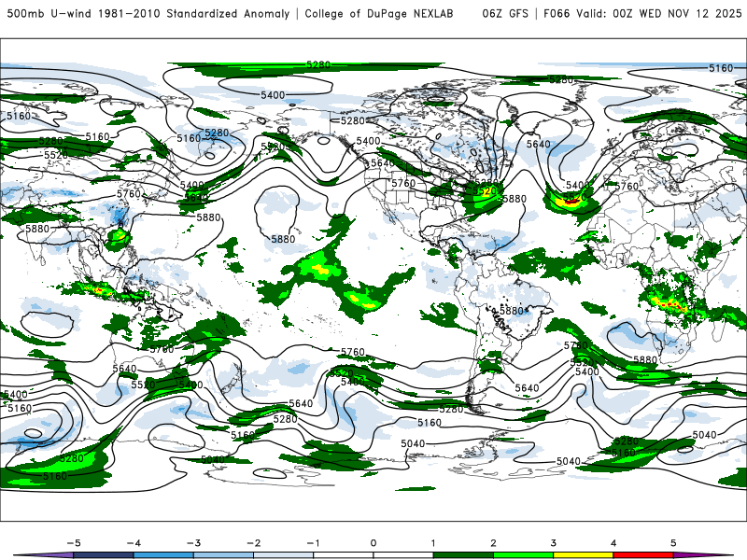Select the dark green legend swatch between 1 and 2
Viewport: 747px width, 560px height.
(463, 555)
